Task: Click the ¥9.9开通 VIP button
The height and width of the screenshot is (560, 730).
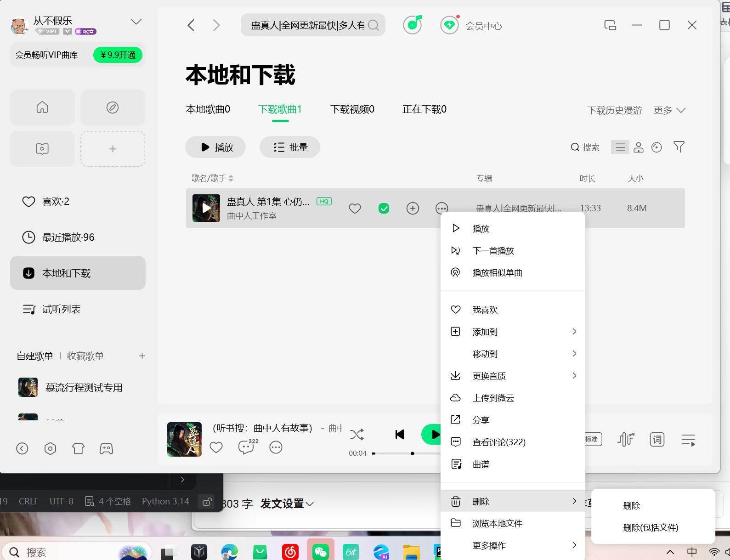Action: point(118,55)
